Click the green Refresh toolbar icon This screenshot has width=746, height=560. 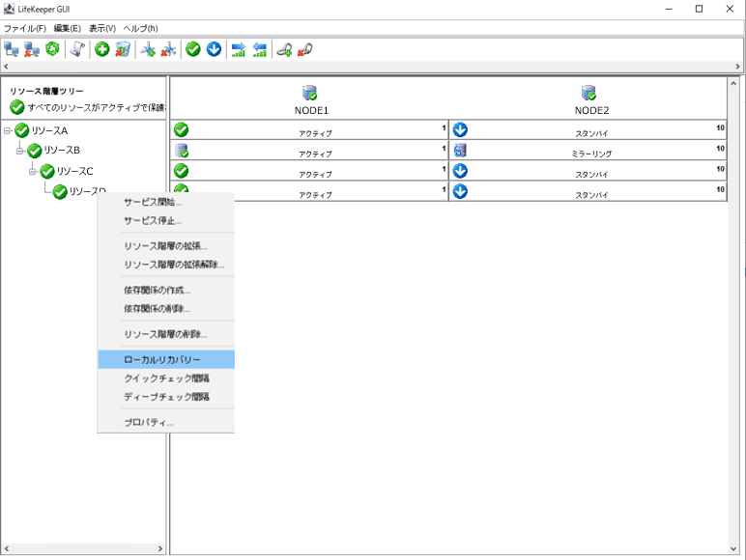click(52, 49)
